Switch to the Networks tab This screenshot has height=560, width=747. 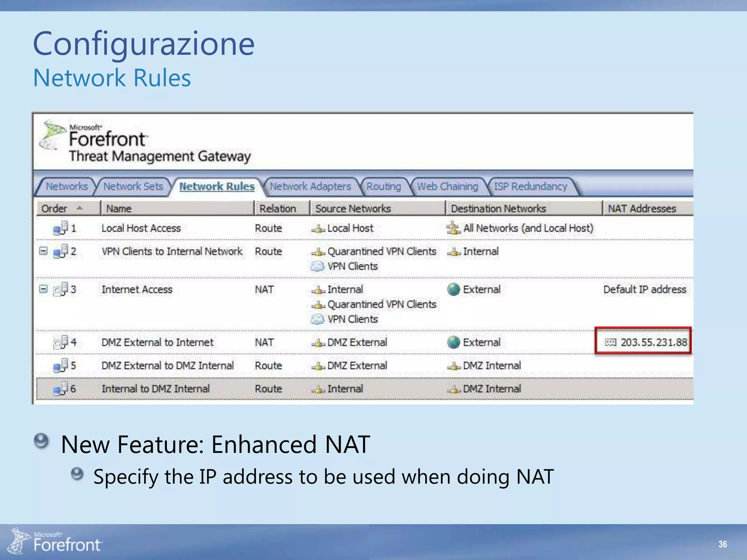(x=67, y=186)
